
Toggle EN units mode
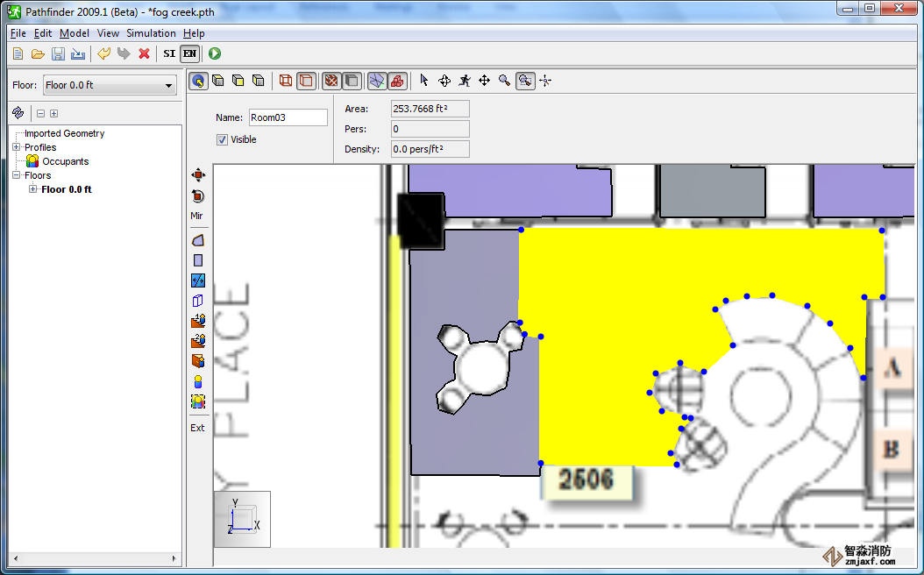point(189,54)
